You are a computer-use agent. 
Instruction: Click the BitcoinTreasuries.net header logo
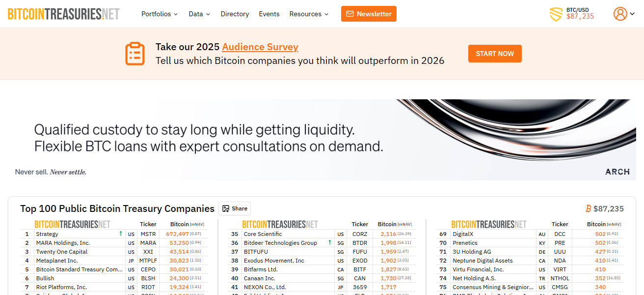[63, 14]
